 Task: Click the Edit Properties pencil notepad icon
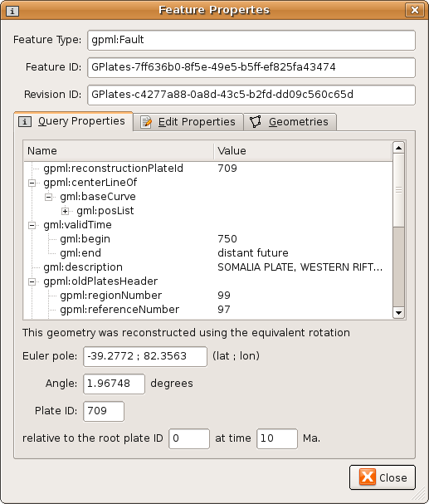pos(146,122)
